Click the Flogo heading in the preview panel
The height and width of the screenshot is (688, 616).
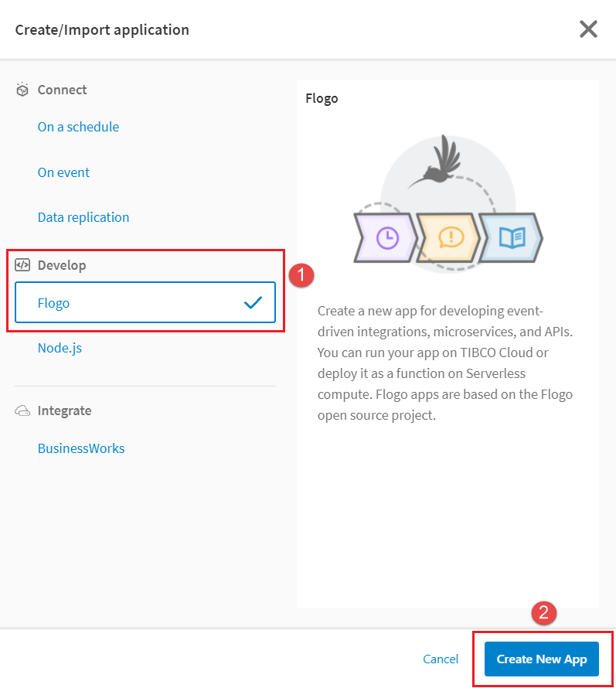click(322, 98)
